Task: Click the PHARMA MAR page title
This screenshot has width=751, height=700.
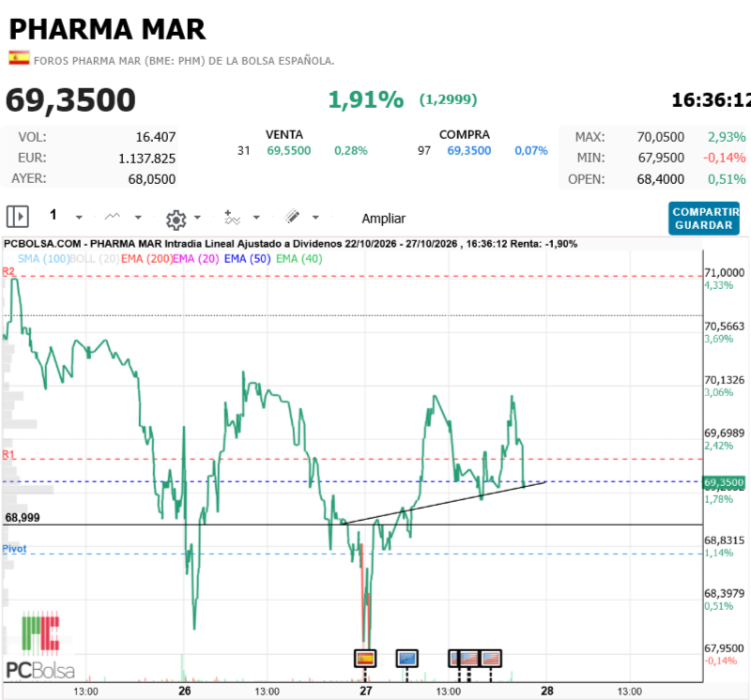Action: coord(108,30)
